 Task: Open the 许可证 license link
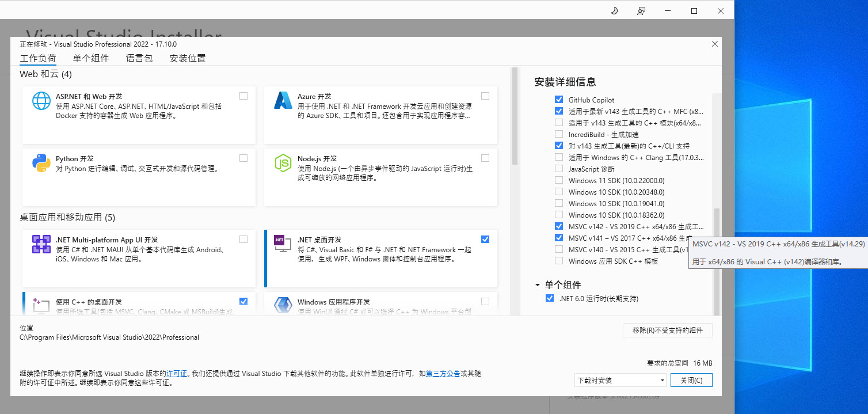[x=177, y=374]
